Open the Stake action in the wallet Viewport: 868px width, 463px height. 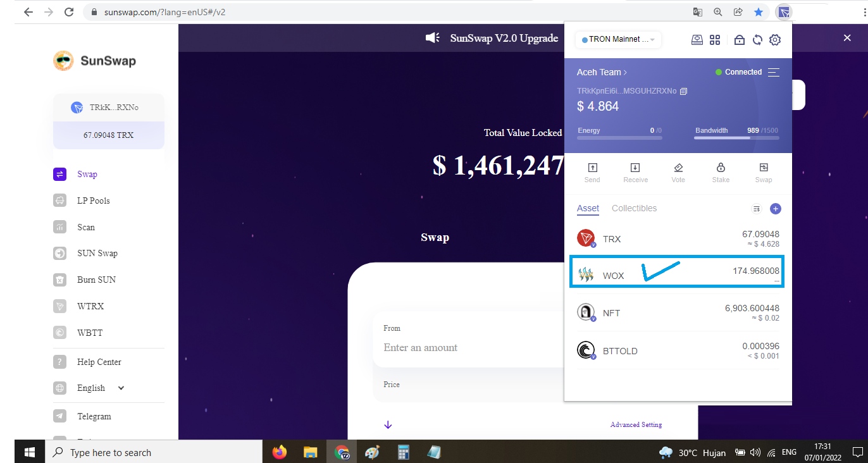point(721,173)
